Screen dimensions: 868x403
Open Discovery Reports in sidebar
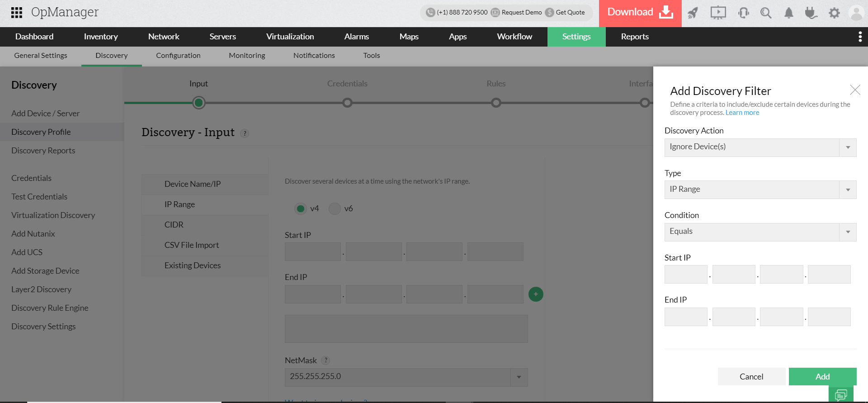(x=43, y=151)
